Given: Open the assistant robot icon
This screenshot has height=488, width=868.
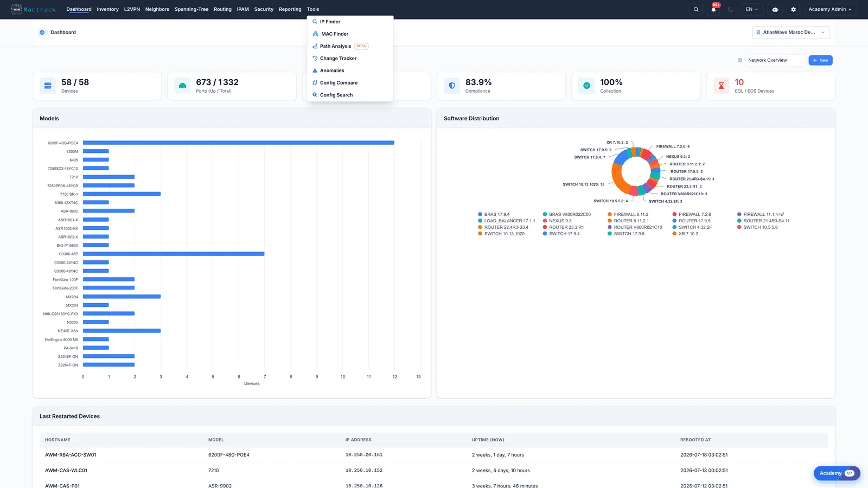Looking at the screenshot, I should 775,9.
